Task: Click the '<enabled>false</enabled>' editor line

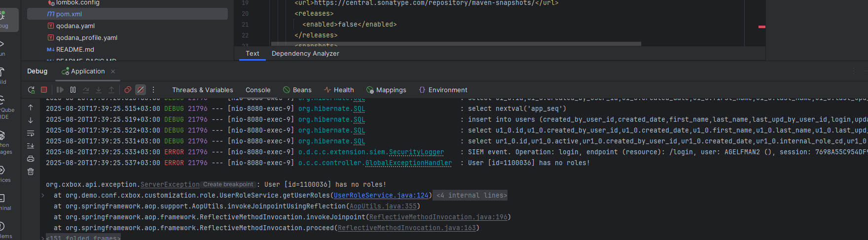Action: 350,24
